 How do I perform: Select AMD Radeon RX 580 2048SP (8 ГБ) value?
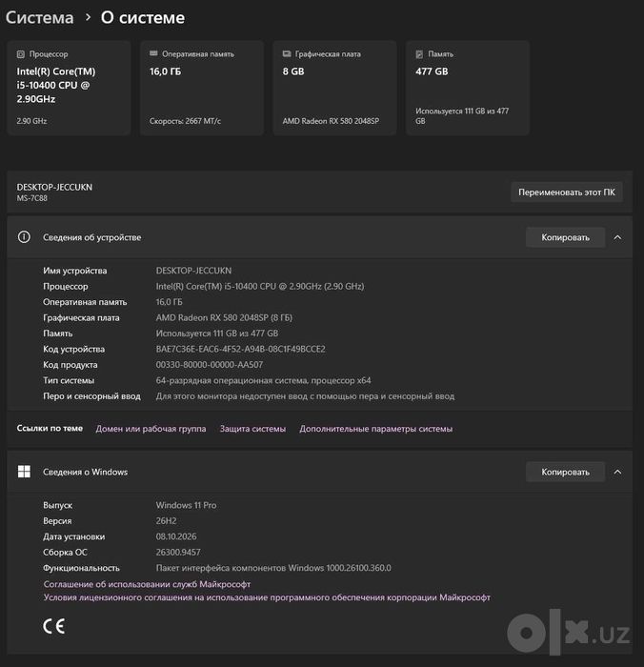click(224, 317)
